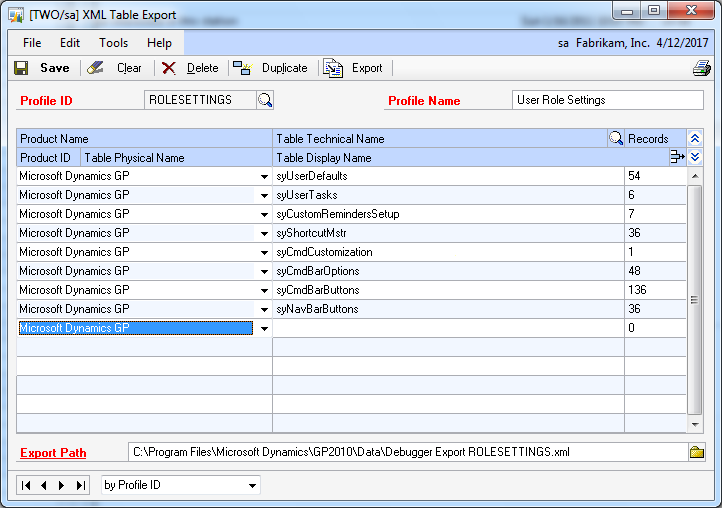Image resolution: width=722 pixels, height=508 pixels.
Task: Click scrollbar up arrow in table
Action: point(695,176)
